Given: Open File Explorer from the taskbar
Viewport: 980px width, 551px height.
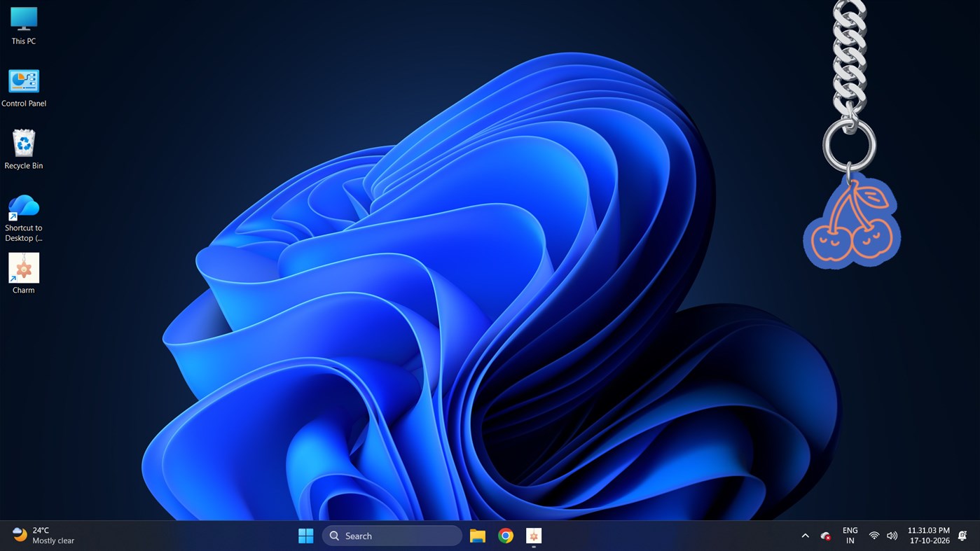Looking at the screenshot, I should (478, 536).
